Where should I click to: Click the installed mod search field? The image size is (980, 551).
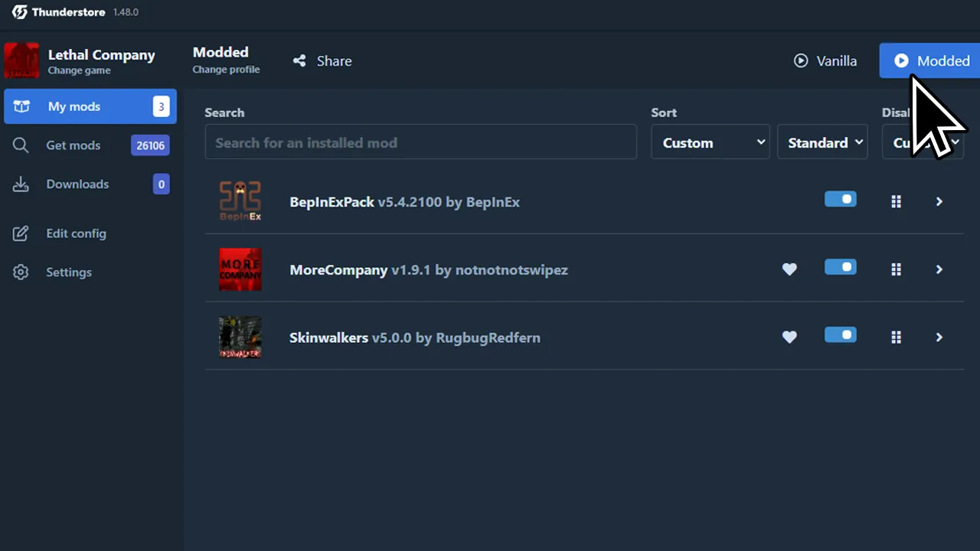point(420,142)
